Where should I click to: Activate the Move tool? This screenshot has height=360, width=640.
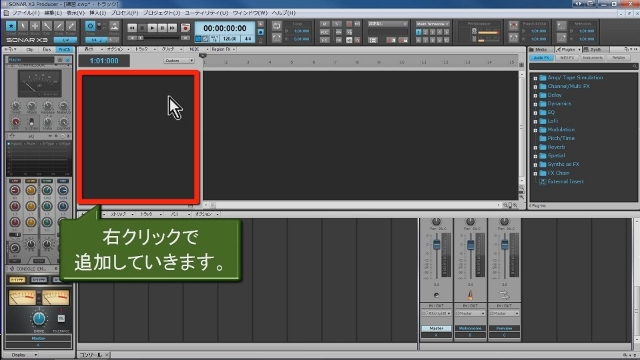(x=35, y=26)
